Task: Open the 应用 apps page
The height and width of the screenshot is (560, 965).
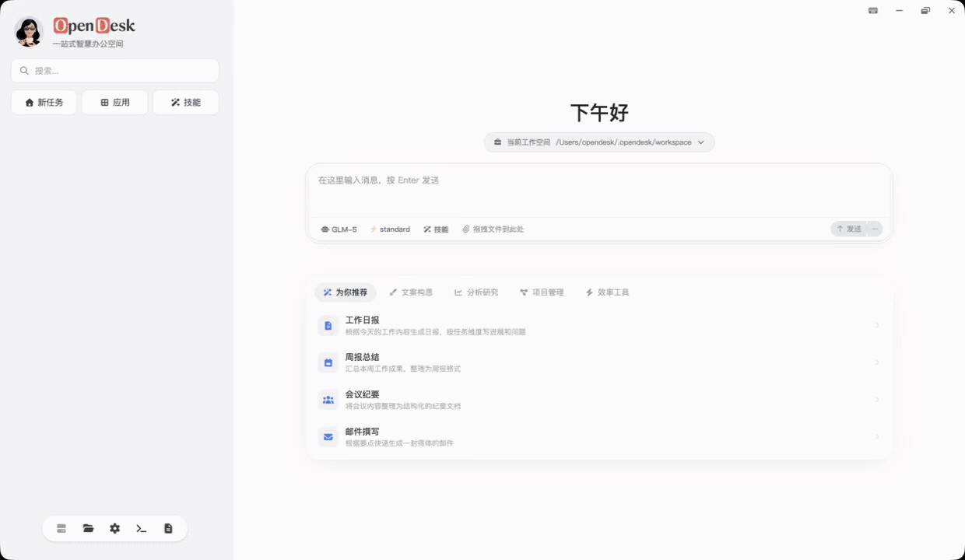Action: coord(114,103)
